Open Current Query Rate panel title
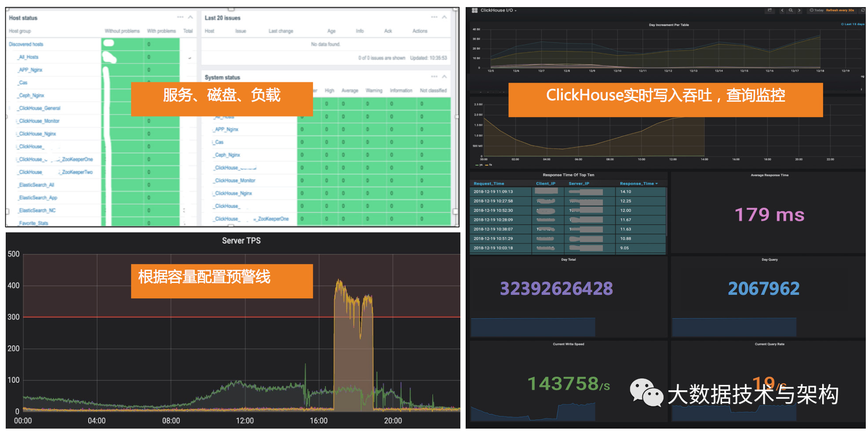868x433 pixels. (769, 344)
